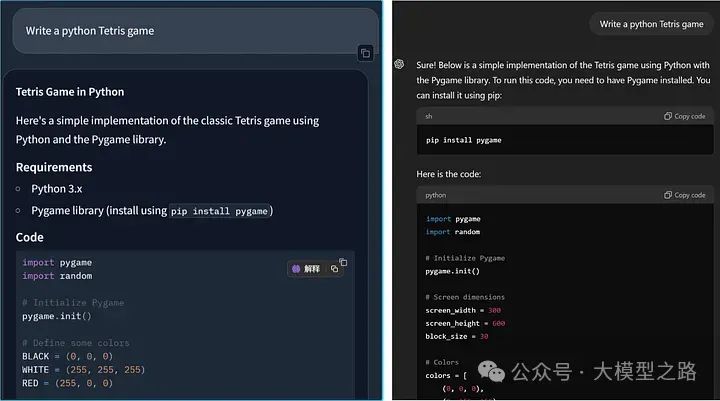
Task: Click the ChatGPT logo avatar beside the response
Action: click(x=399, y=64)
